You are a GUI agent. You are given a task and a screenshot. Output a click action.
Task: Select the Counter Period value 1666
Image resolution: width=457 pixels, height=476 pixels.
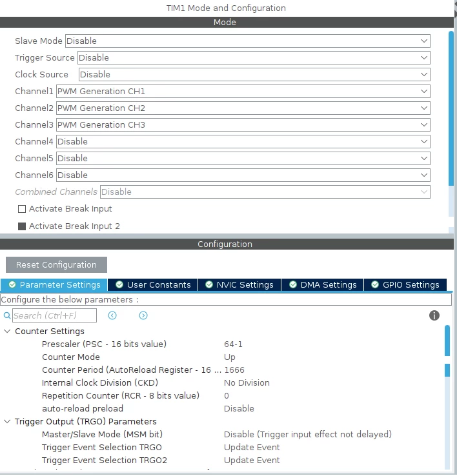[234, 370]
